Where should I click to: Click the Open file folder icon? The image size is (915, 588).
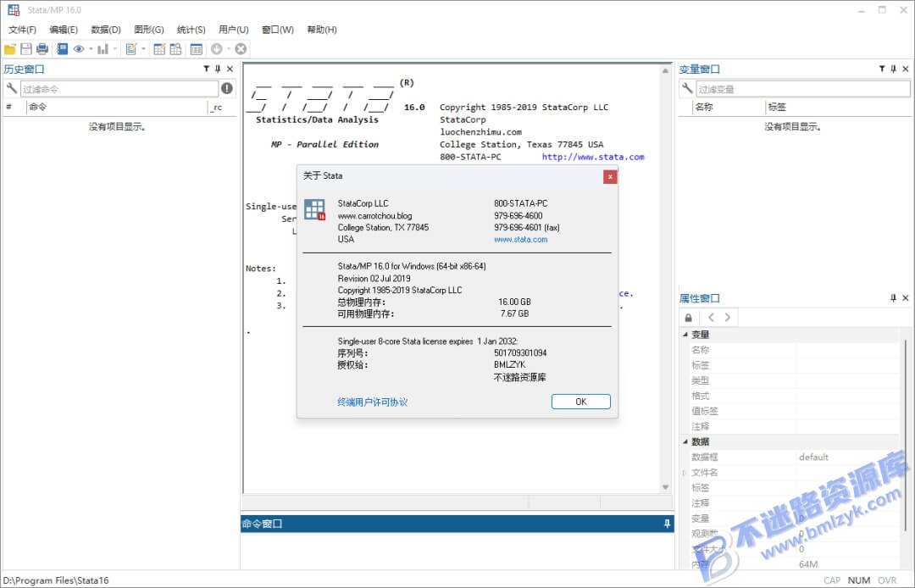[x=10, y=50]
